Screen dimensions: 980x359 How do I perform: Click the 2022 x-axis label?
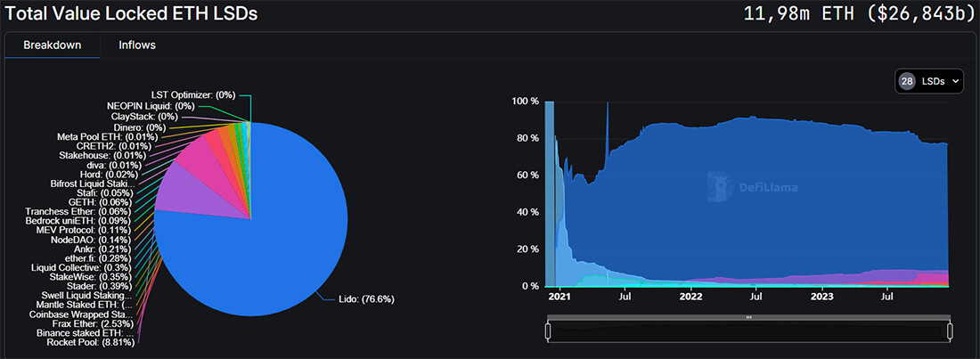690,297
